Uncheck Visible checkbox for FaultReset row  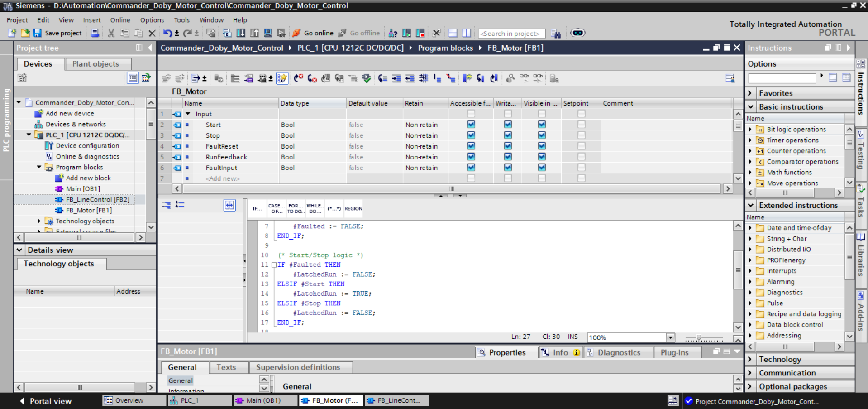[542, 146]
